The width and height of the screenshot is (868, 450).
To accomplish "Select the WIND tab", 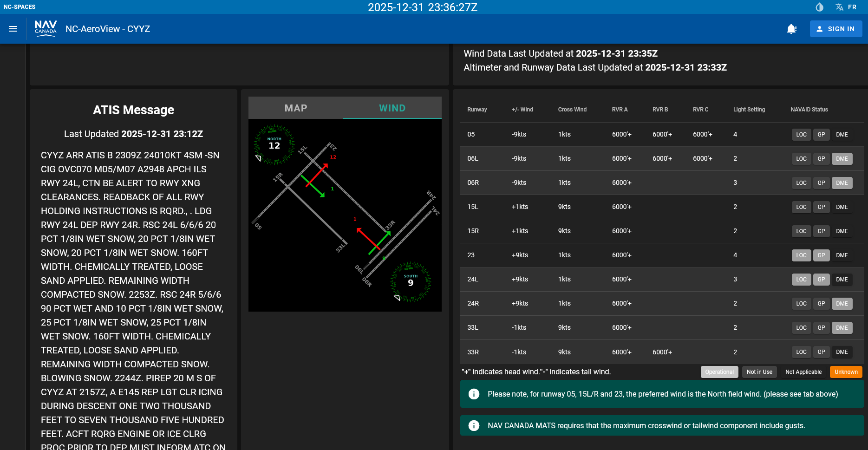I will 392,108.
